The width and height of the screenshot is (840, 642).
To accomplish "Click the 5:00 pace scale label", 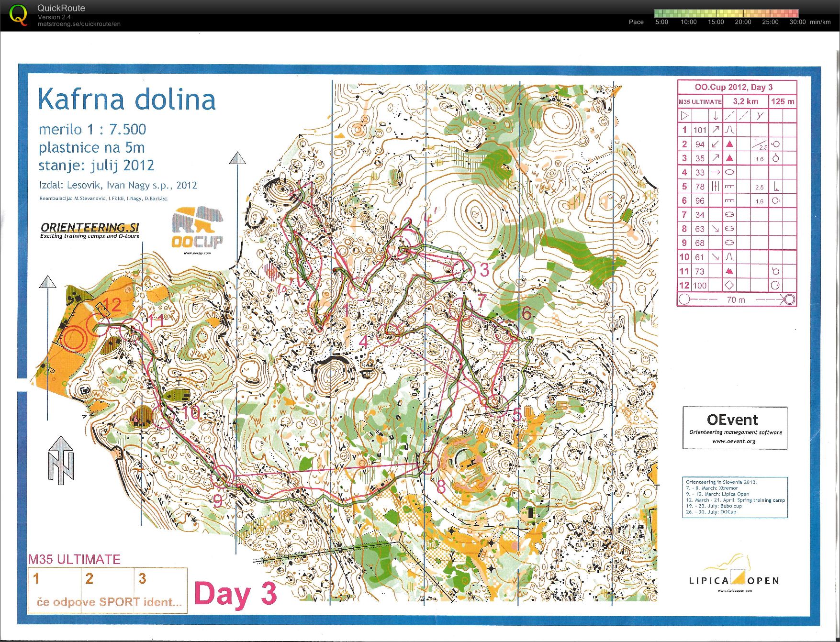I will pyautogui.click(x=661, y=22).
